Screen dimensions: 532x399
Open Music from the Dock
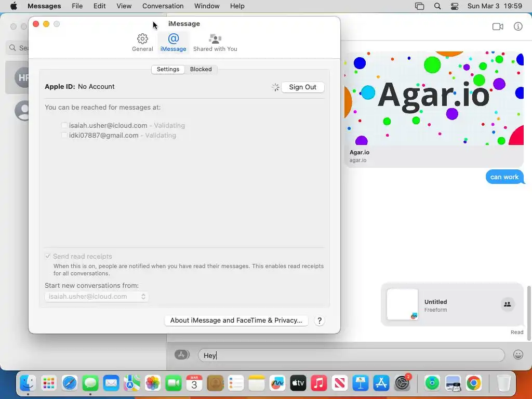[x=319, y=383]
